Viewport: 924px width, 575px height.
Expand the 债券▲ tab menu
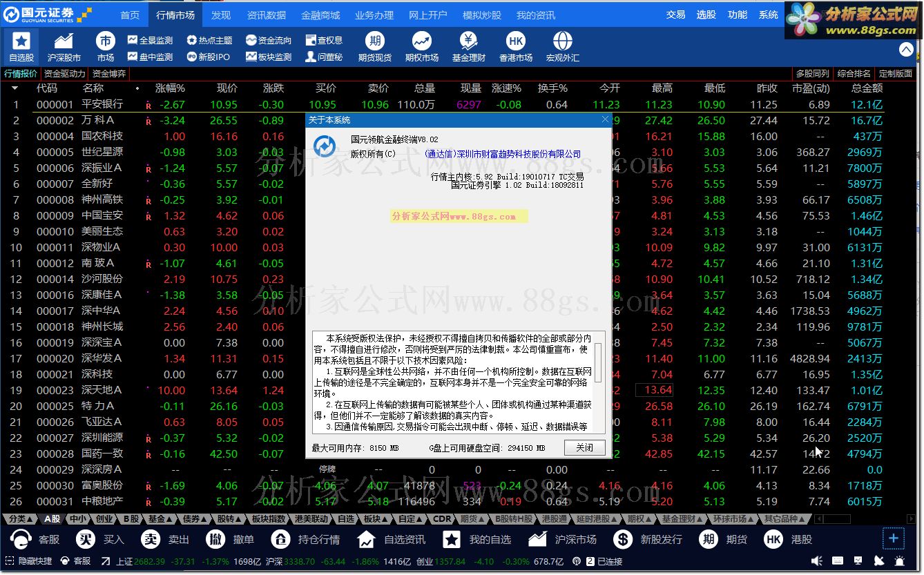(x=195, y=519)
